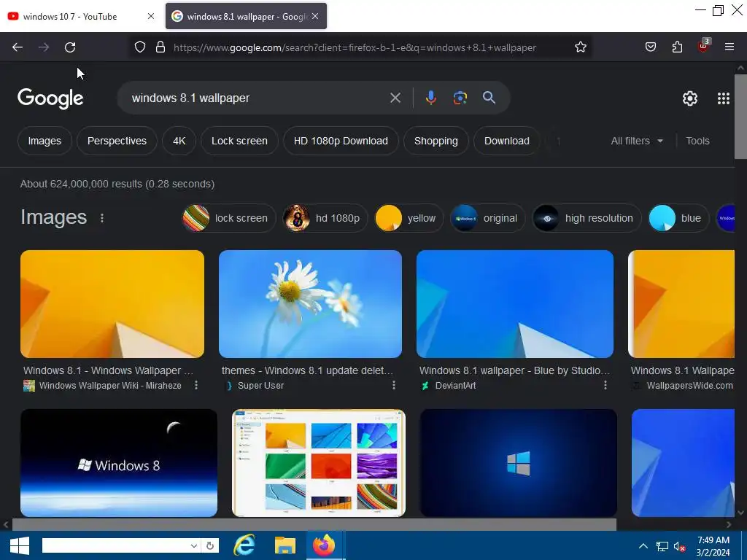Expand the taskbar address dropdown arrow
Image resolution: width=747 pixels, height=560 pixels.
(194, 545)
